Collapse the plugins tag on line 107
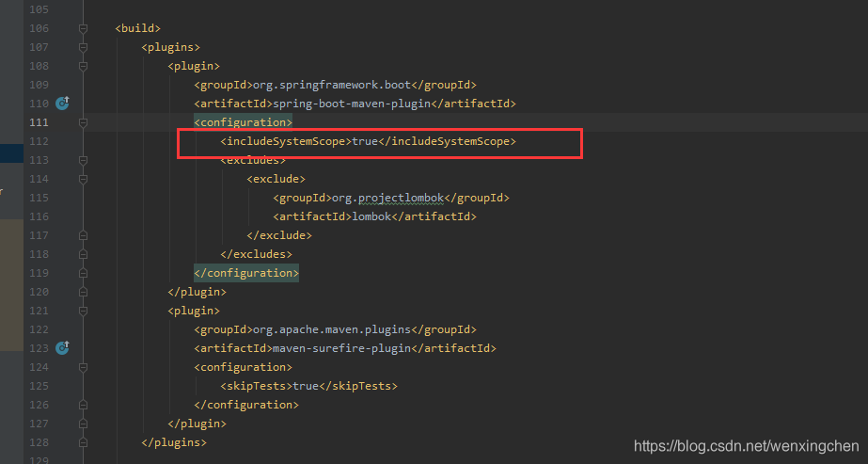868x464 pixels. click(x=83, y=47)
